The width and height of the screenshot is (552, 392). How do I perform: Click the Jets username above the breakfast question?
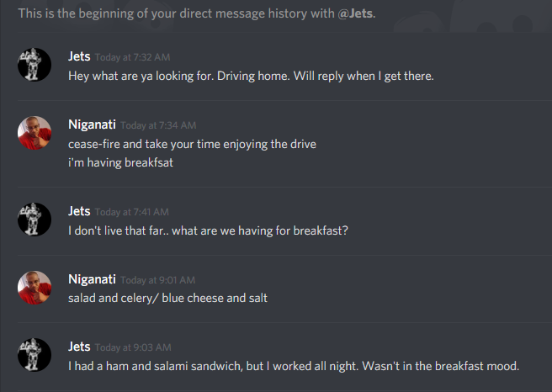point(79,211)
